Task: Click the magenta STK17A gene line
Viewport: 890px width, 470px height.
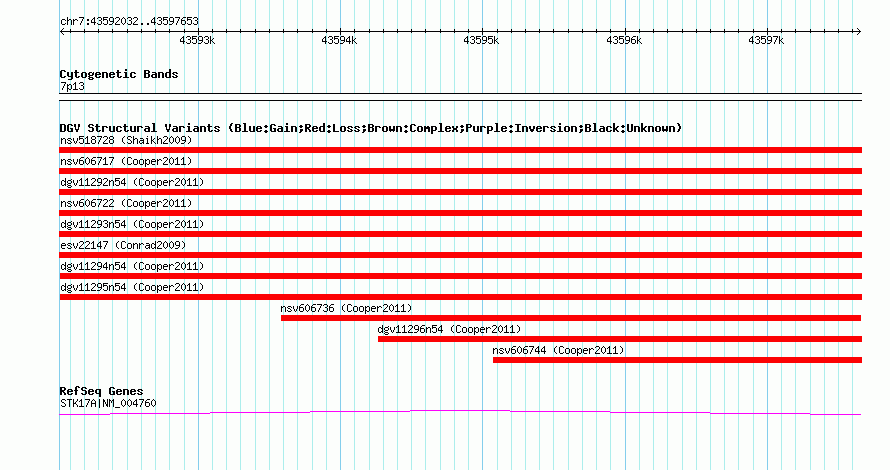Action: coord(460,412)
